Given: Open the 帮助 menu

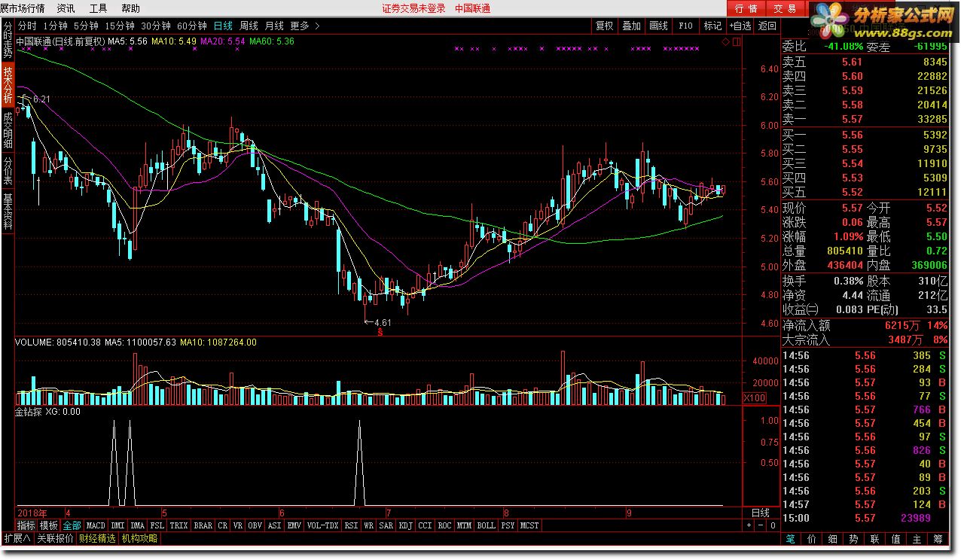Looking at the screenshot, I should [130, 8].
